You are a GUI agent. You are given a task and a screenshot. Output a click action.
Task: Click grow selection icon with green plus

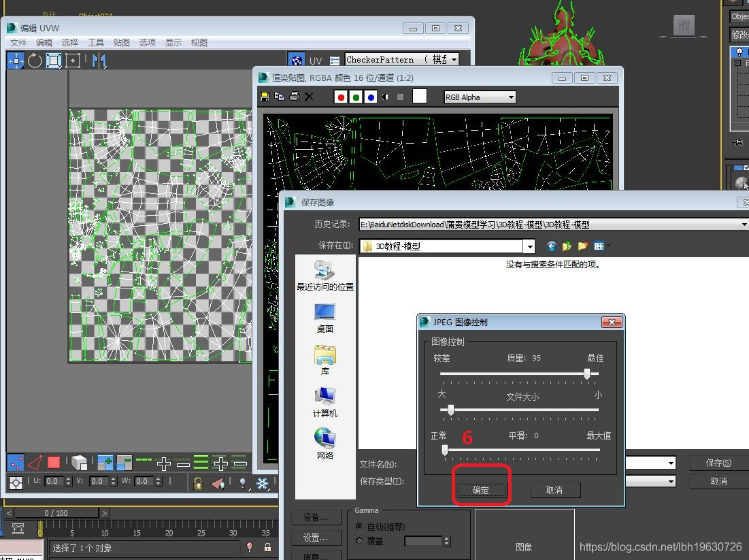click(x=105, y=463)
